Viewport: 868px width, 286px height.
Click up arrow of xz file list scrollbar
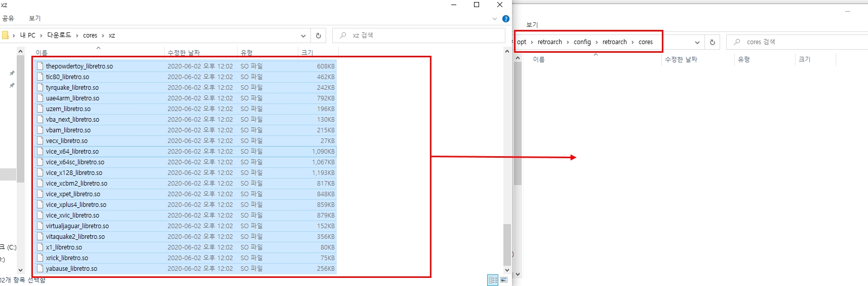pos(507,51)
